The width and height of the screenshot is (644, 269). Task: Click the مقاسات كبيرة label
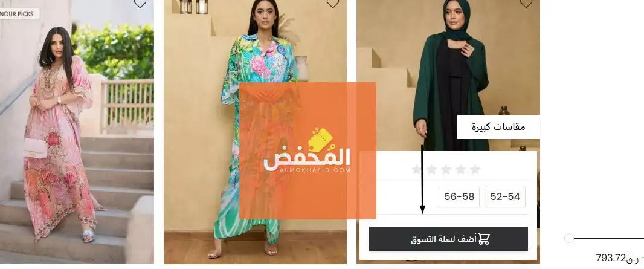[x=498, y=127]
